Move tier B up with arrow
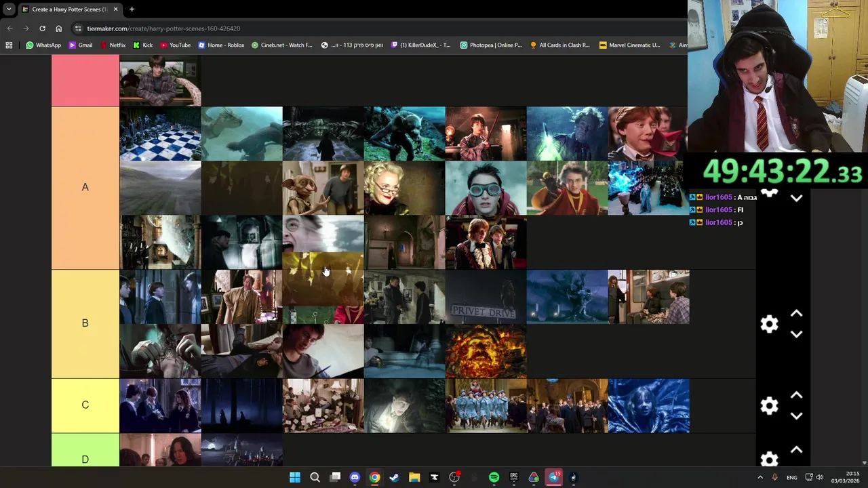868x488 pixels. pyautogui.click(x=797, y=314)
